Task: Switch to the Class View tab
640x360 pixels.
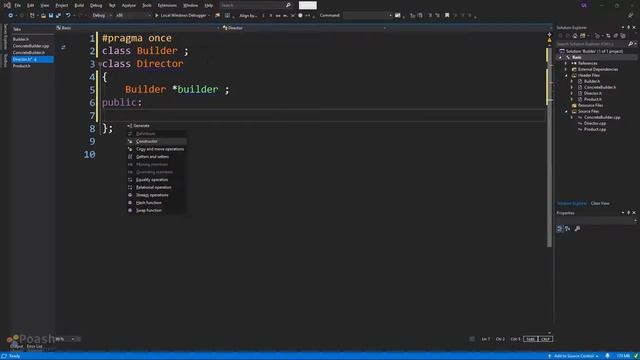Action: click(x=600, y=203)
